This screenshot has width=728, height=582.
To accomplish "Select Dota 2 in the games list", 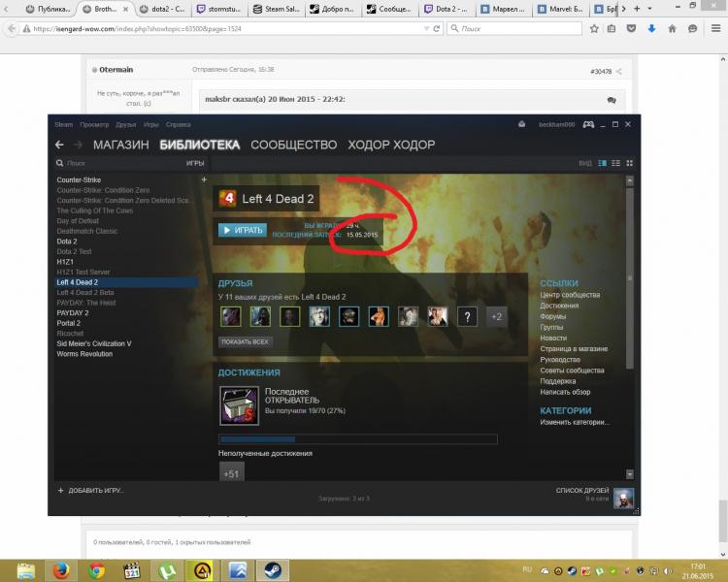I will pos(67,242).
